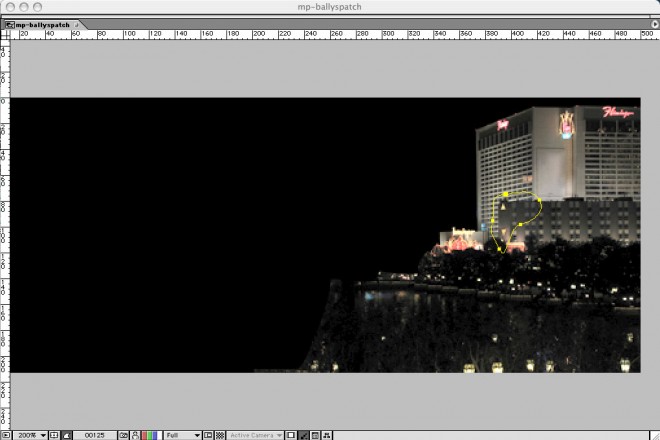Click the ruler origin crosshair corner

pos(8,34)
